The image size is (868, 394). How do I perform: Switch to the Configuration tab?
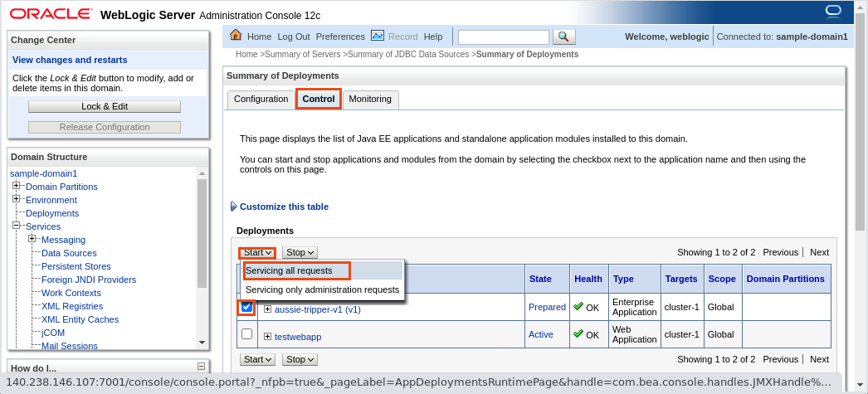261,99
